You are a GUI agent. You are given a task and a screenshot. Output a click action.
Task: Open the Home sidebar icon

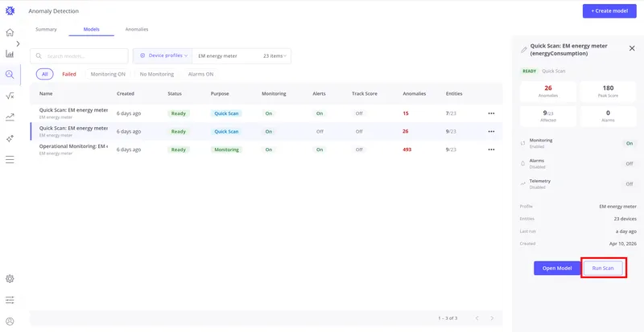pyautogui.click(x=10, y=32)
